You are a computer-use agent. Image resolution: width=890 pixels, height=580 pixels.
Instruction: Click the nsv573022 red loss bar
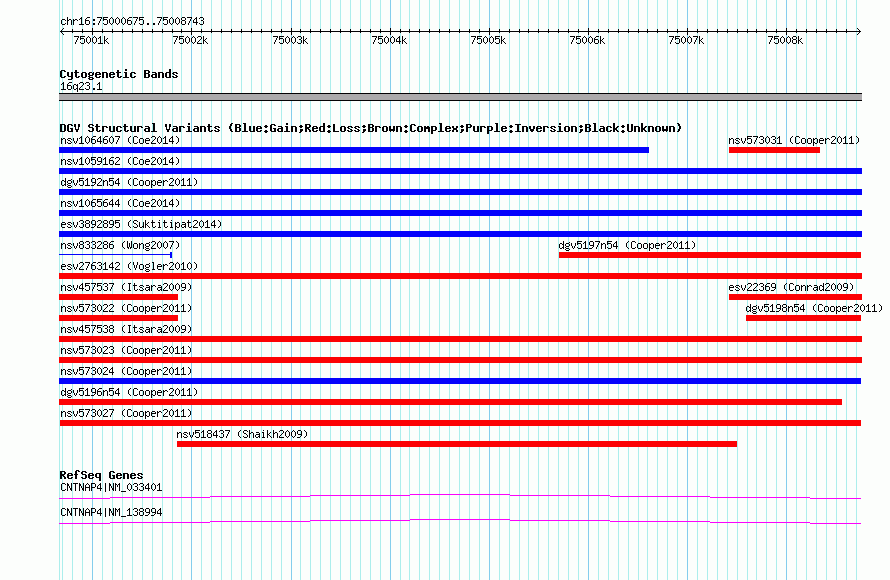click(x=118, y=318)
